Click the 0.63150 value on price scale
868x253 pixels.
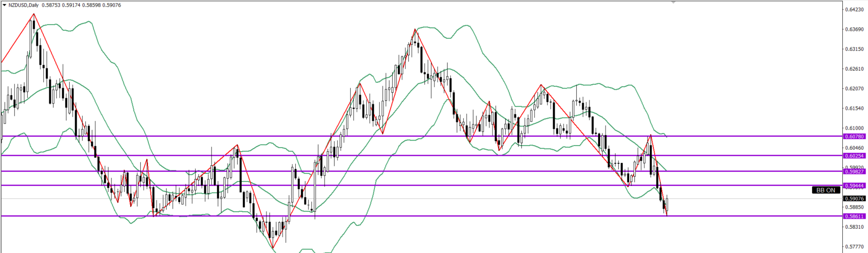[x=854, y=49]
